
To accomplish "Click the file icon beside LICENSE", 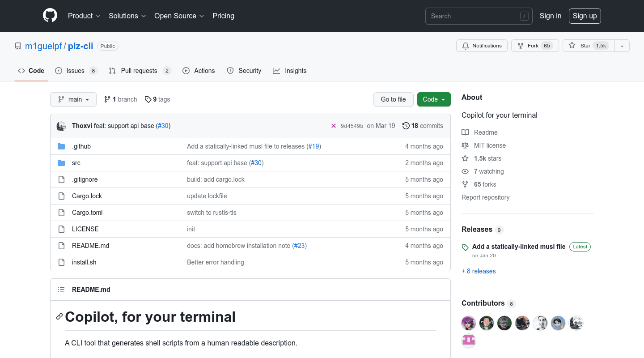I will click(61, 229).
